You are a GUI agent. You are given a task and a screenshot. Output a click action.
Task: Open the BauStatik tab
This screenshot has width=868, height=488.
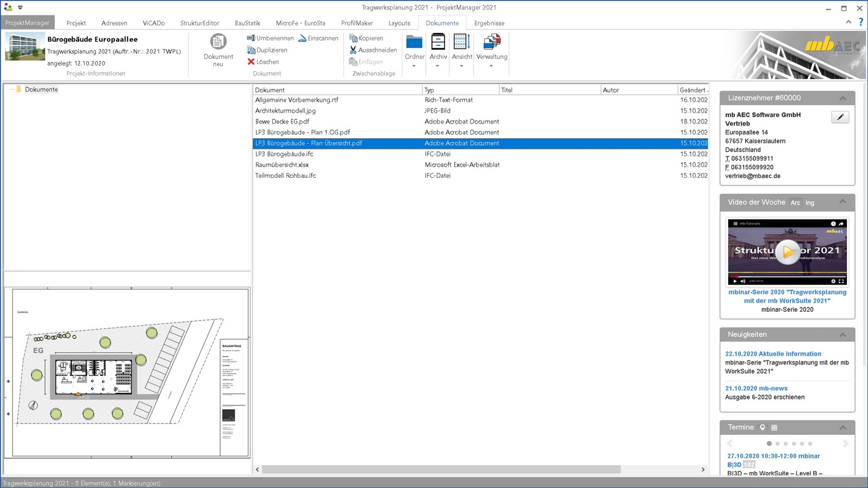point(247,23)
